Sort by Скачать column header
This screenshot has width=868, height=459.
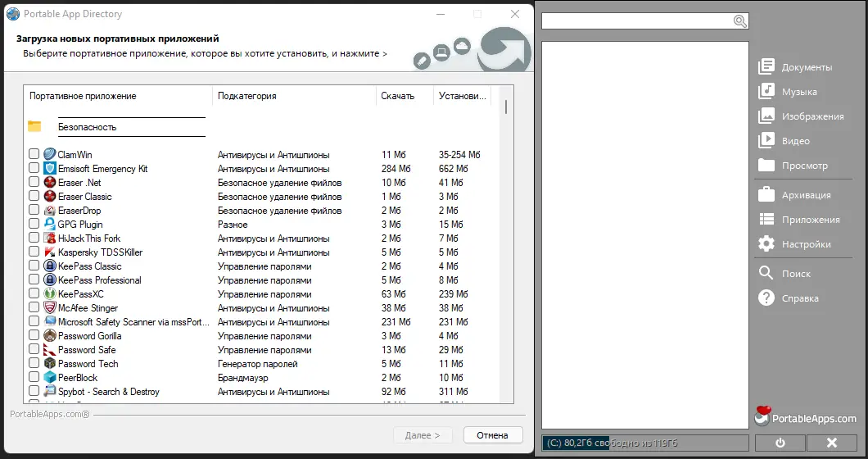(x=404, y=95)
